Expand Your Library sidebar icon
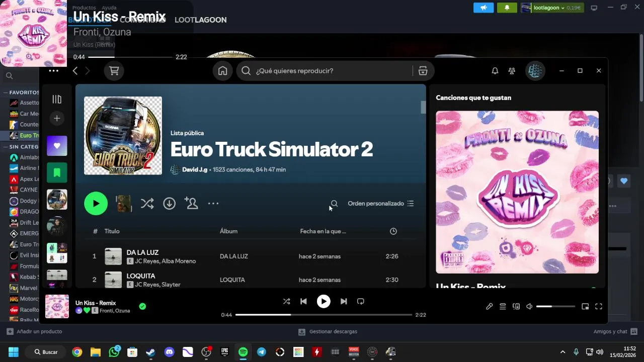This screenshot has width=644, height=362. tap(57, 100)
